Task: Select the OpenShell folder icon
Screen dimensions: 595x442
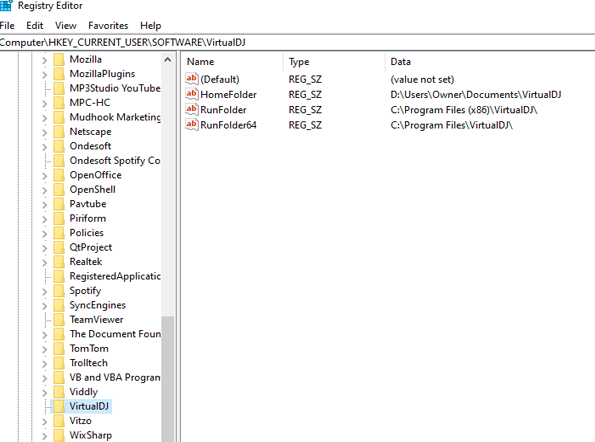Action: (x=59, y=190)
